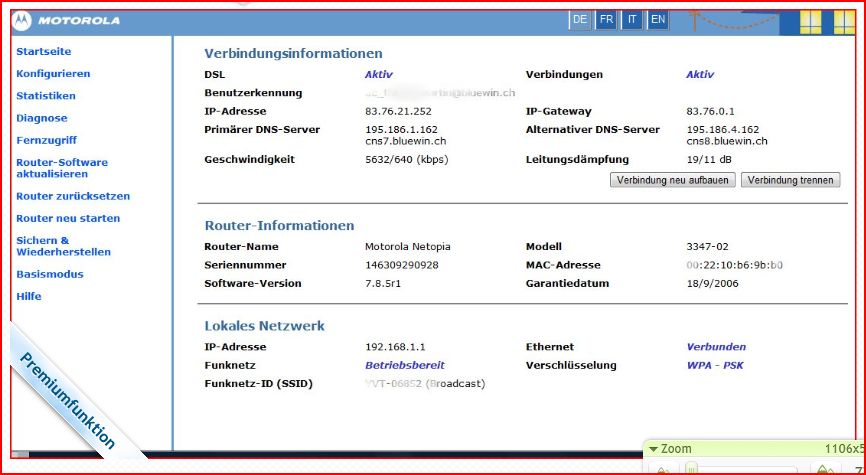The image size is (866, 475).
Task: Click speed value 5632/640 (kbps)
Action: (406, 160)
